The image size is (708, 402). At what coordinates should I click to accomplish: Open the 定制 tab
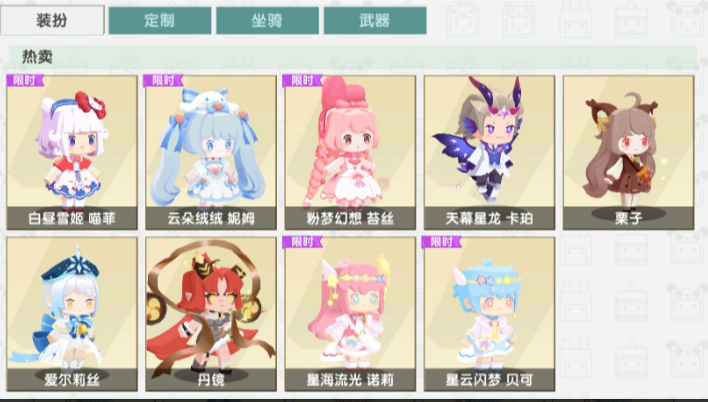click(x=160, y=20)
